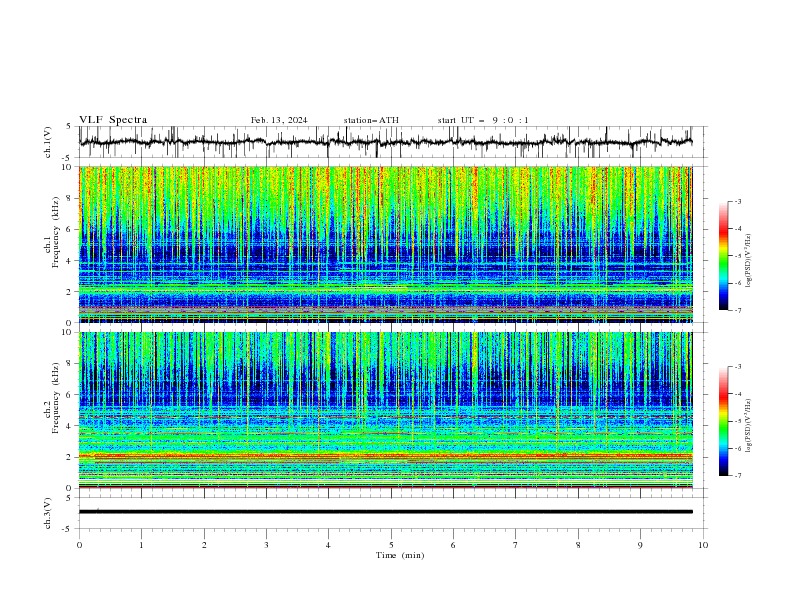Click the "5" time axis tick label
This screenshot has height=612, width=792.
pos(391,545)
